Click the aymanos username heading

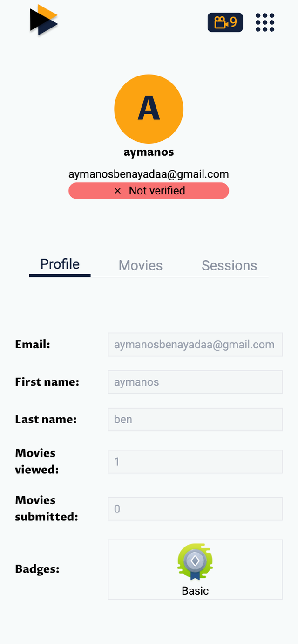click(149, 152)
